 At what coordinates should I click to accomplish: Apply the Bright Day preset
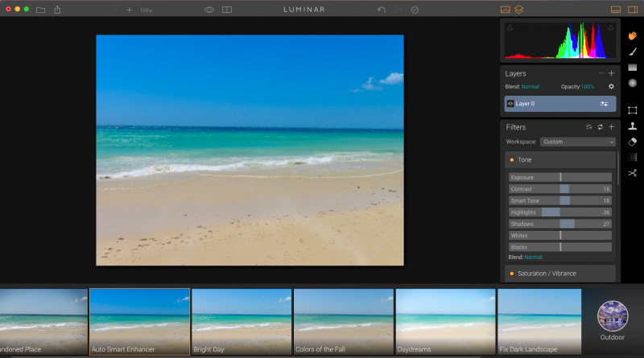[x=242, y=322]
